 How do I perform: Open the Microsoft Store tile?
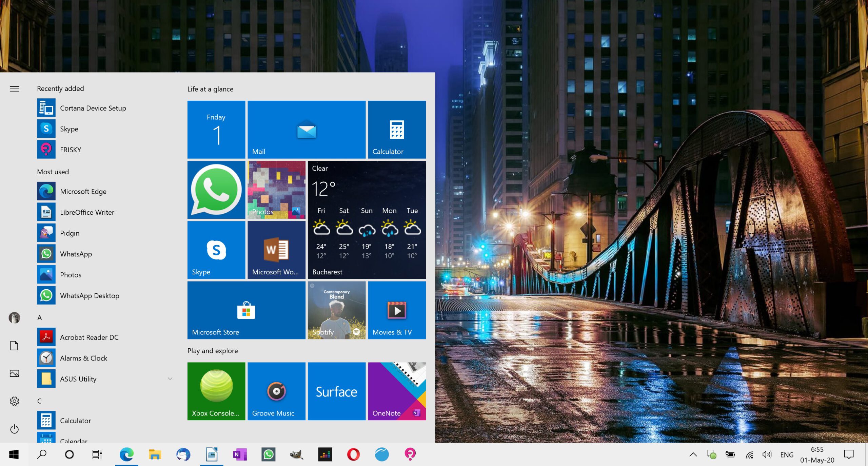pos(246,310)
